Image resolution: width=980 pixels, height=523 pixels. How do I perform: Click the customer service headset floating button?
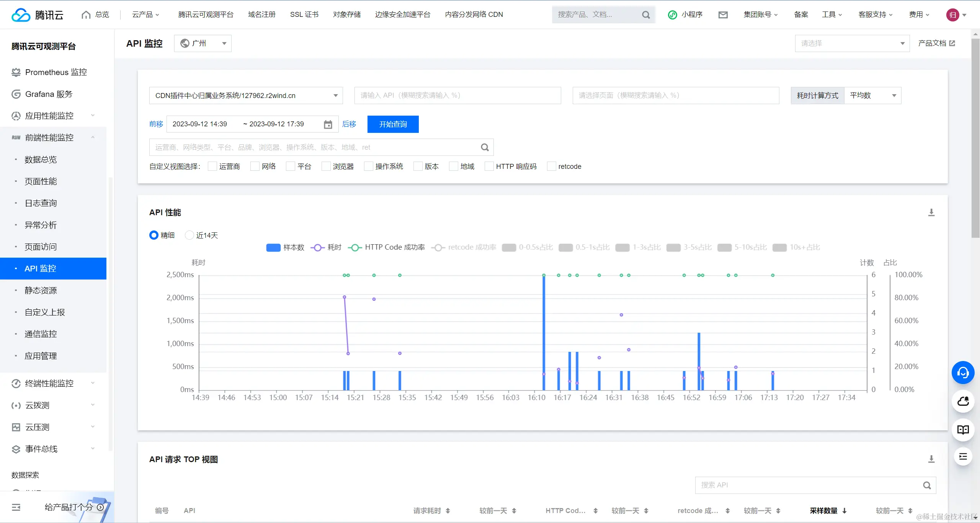click(x=963, y=373)
